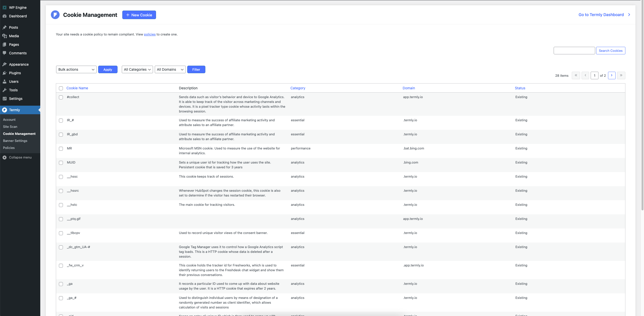The width and height of the screenshot is (644, 316).
Task: Expand the All Categories dropdown filter
Action: pos(137,69)
